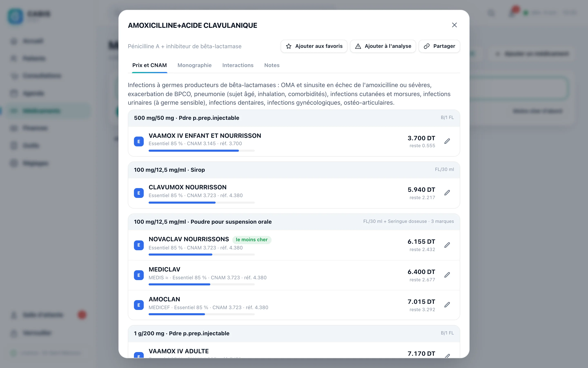588x368 pixels.
Task: Click the AMOCLAN reimbursement progress bar
Action: (202, 314)
